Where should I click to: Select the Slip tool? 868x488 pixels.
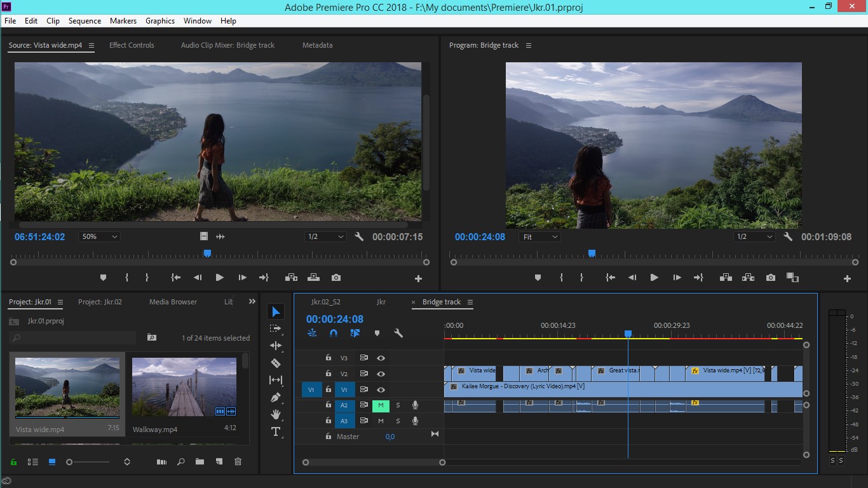pyautogui.click(x=276, y=380)
